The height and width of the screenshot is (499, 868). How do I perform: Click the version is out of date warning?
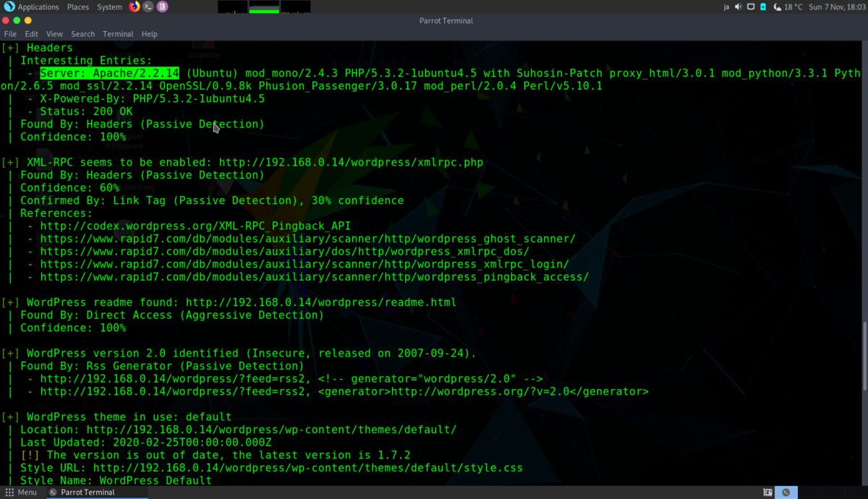pyautogui.click(x=216, y=455)
